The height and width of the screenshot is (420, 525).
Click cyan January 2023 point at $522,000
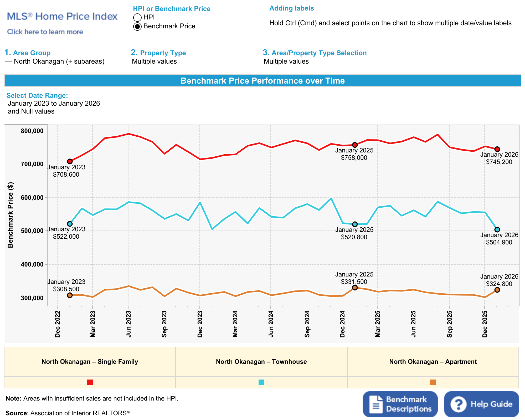tap(70, 224)
